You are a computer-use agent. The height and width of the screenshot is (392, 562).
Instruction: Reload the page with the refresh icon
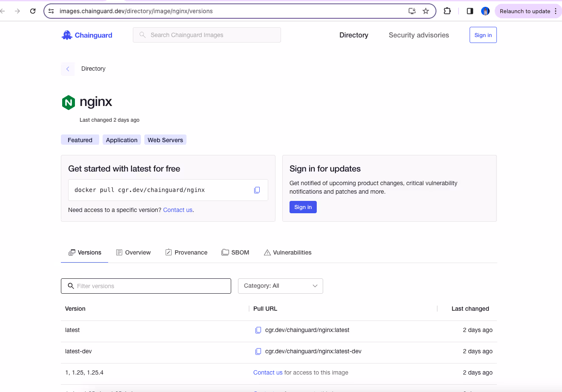coord(33,11)
